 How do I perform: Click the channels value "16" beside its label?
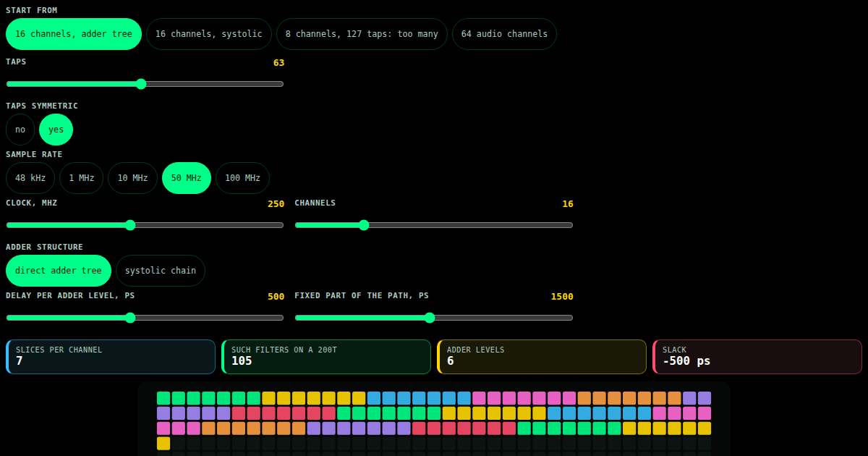[568, 204]
